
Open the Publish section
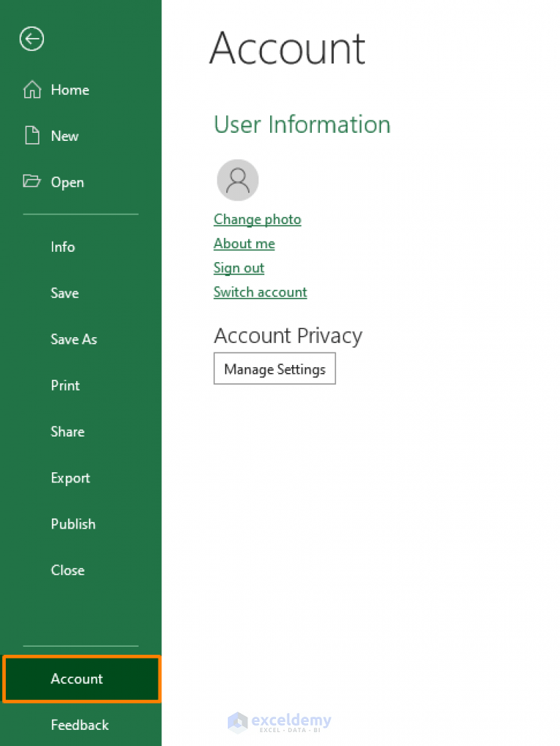click(x=72, y=524)
